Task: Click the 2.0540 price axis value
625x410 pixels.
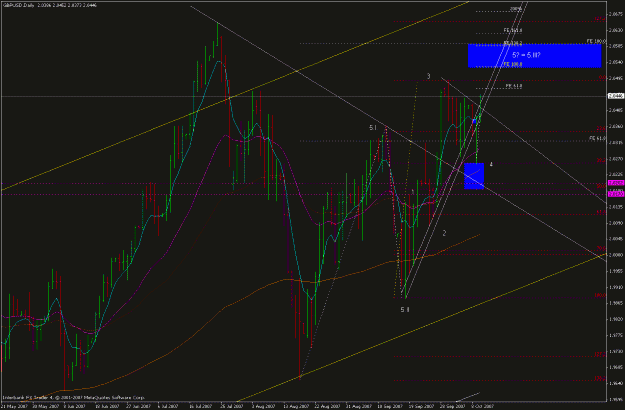Action: [615, 62]
